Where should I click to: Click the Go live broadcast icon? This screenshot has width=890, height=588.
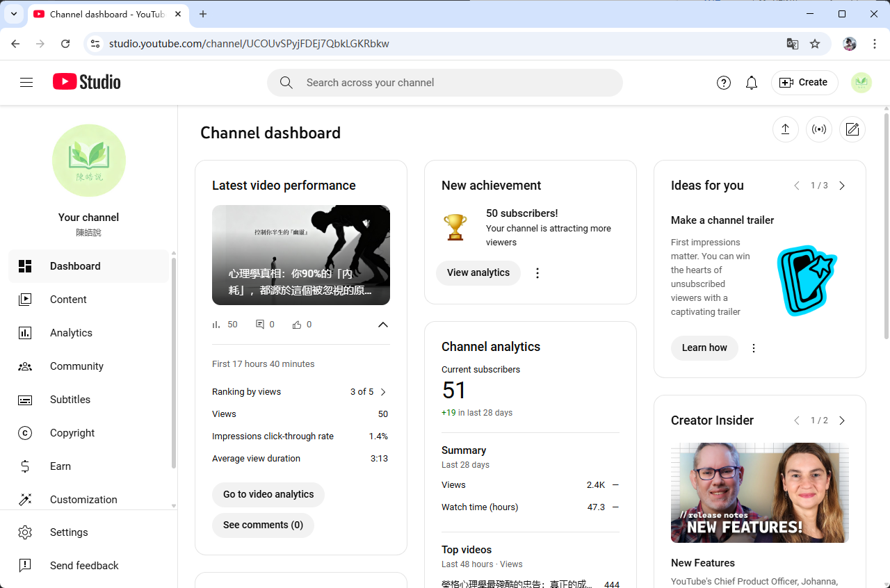[x=819, y=129]
